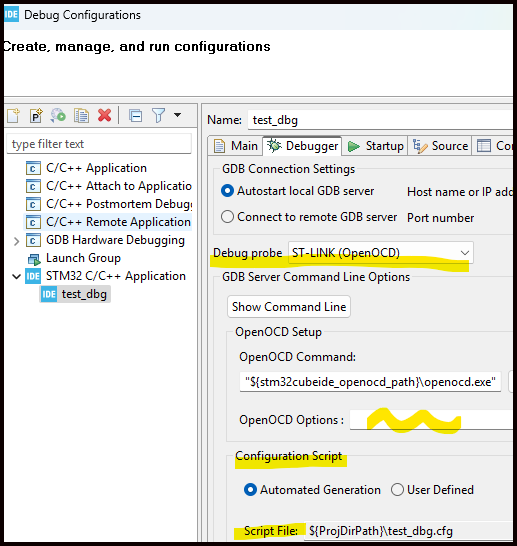517x546 pixels.
Task: Click the GDB Hardware Debugging icon
Action: click(33, 240)
